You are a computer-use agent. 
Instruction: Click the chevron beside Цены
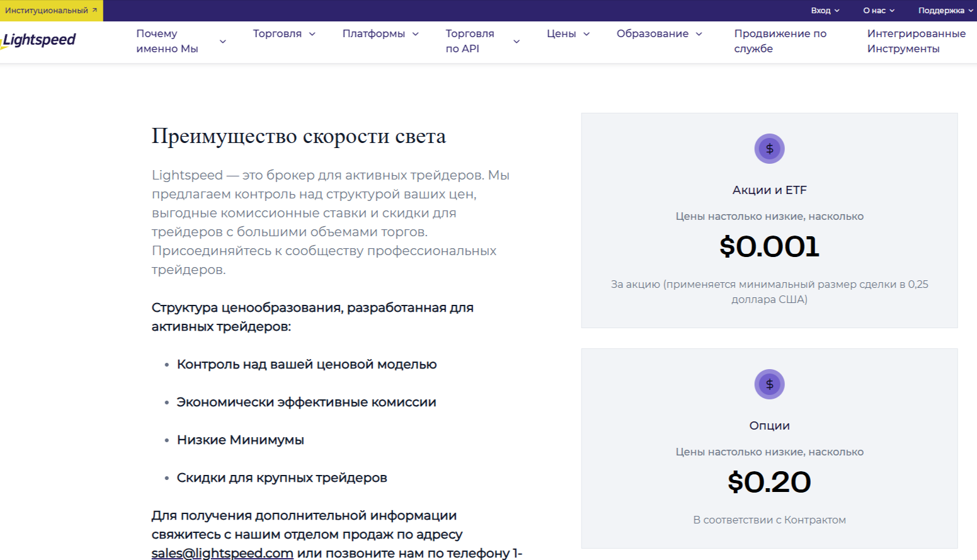(586, 34)
